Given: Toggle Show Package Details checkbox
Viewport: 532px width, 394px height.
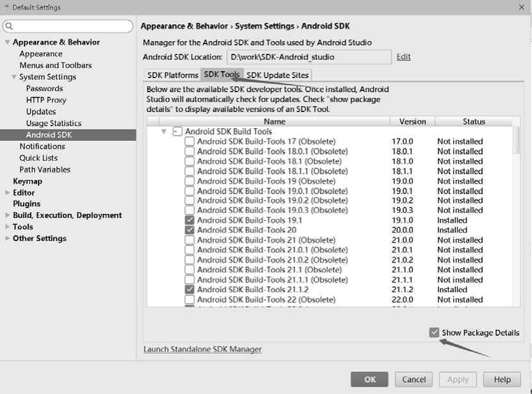Looking at the screenshot, I should click(x=434, y=332).
